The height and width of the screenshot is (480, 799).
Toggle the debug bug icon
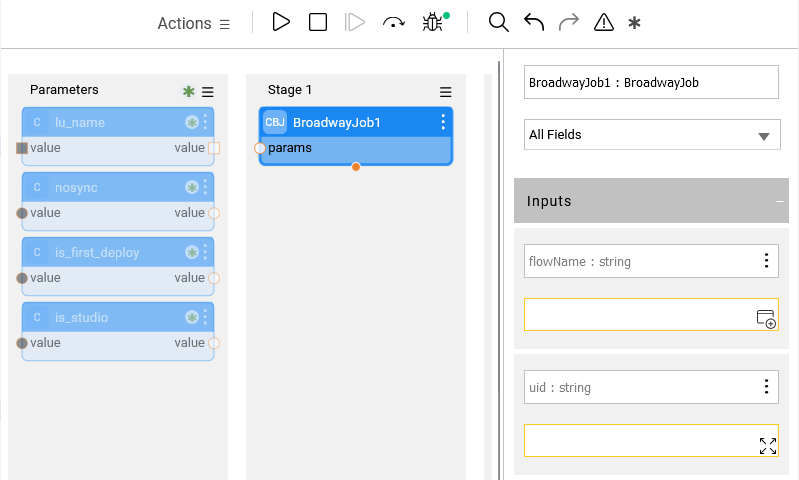tap(433, 22)
